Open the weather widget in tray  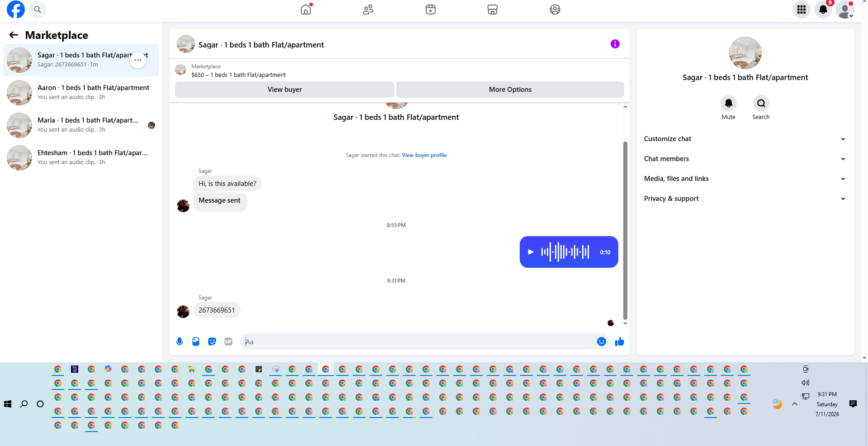pos(777,404)
